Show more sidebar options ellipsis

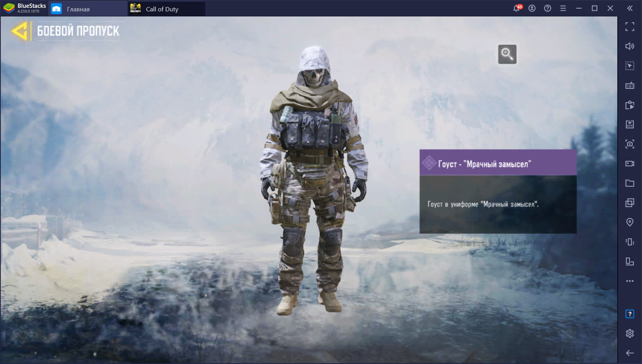coord(630,281)
